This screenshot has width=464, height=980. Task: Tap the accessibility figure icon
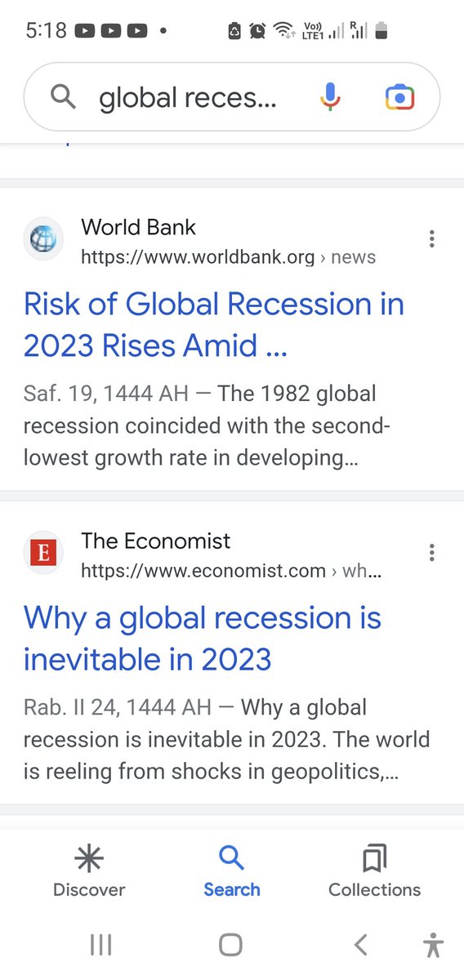pyautogui.click(x=434, y=945)
